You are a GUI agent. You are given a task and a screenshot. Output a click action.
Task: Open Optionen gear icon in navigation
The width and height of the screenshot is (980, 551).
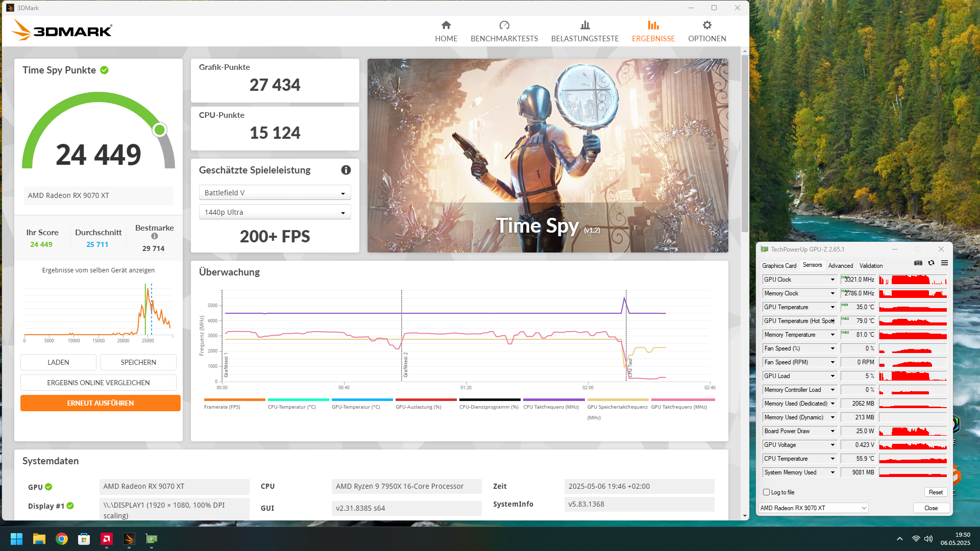point(706,25)
